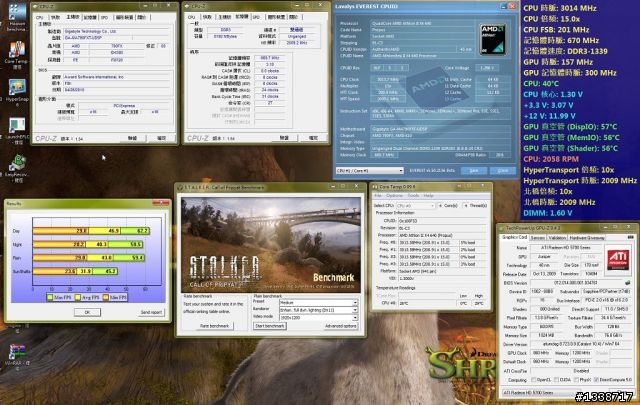The height and width of the screenshot is (405, 640).
Task: Click the Day row bar in the Results chart
Action: [x=91, y=231]
